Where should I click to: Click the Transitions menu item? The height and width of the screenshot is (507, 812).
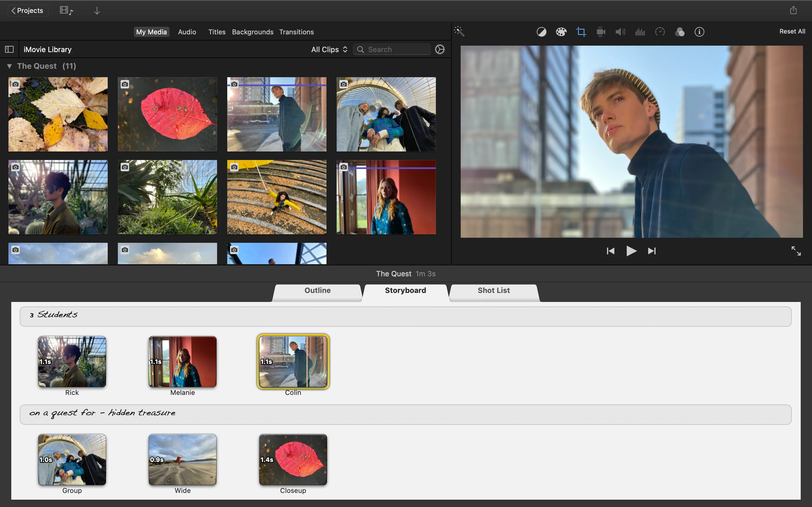296,32
